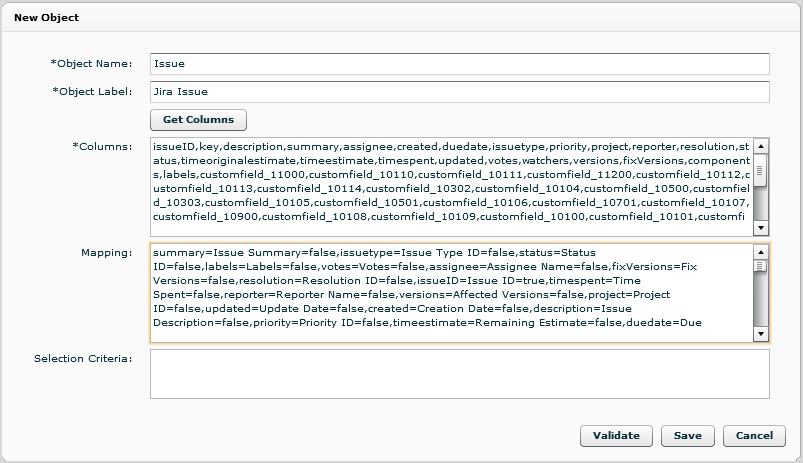Click inside the Mapping text area
Viewport: 803px width, 463px height.
tap(450, 293)
